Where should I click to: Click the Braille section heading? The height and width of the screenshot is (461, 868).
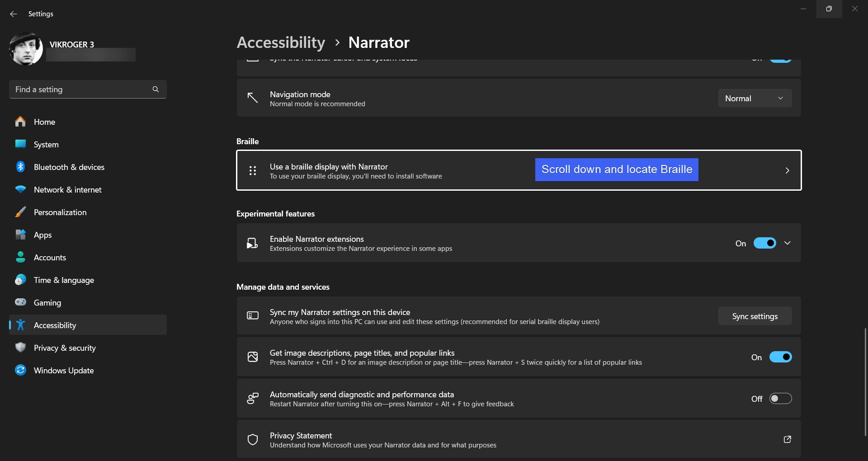(x=248, y=141)
